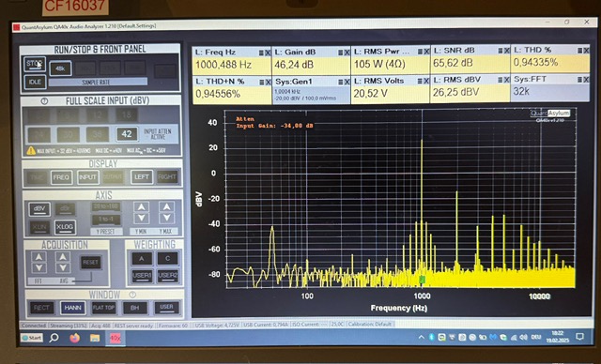
Task: Open settings menu on L: Gain dB tile
Action: click(341, 53)
